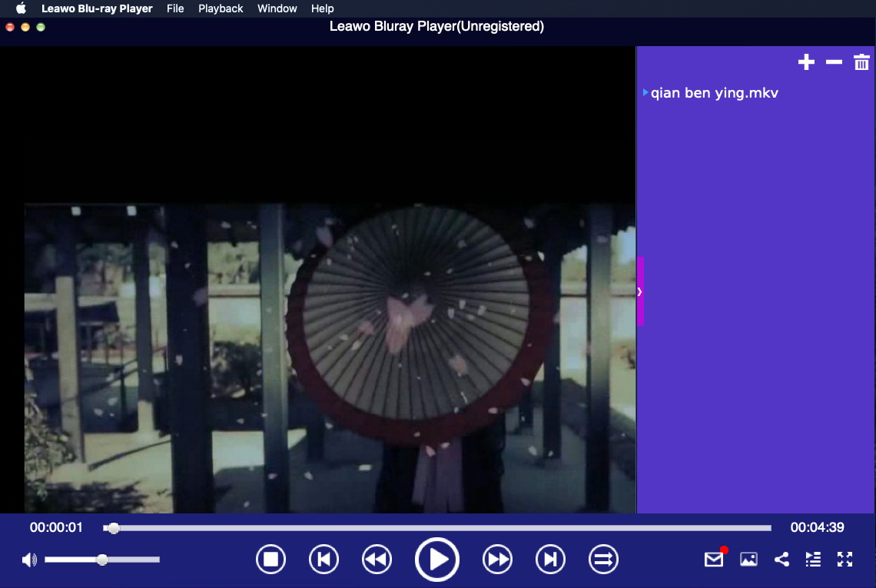The height and width of the screenshot is (588, 876).
Task: Open the File menu
Action: [x=175, y=8]
